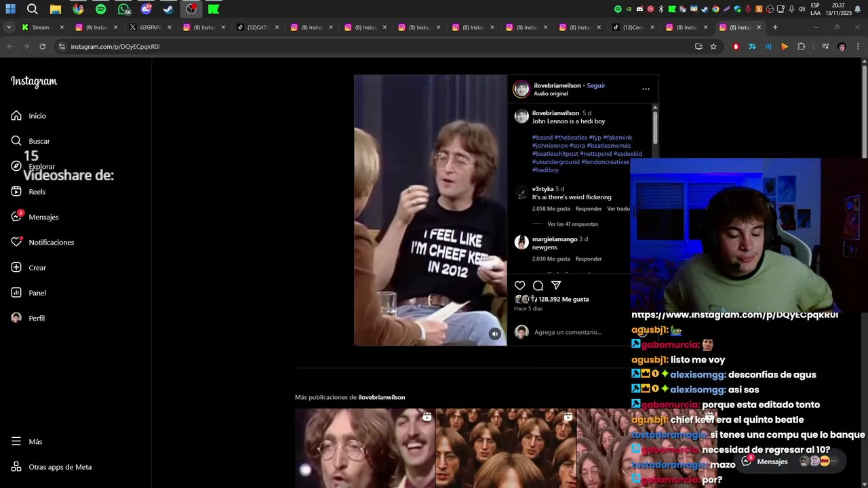Click the #johnlennon hashtag
868x488 pixels.
550,146
